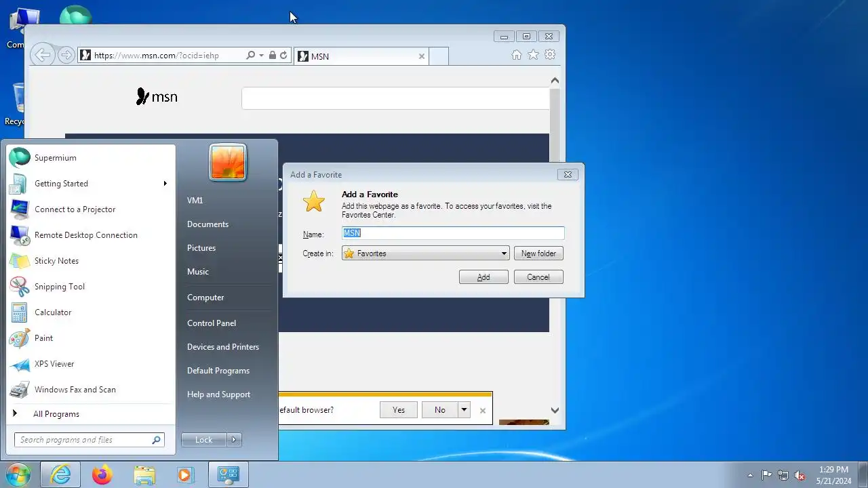Open Internet Explorer on the taskbar
Viewport: 868px width, 488px height.
coord(60,475)
